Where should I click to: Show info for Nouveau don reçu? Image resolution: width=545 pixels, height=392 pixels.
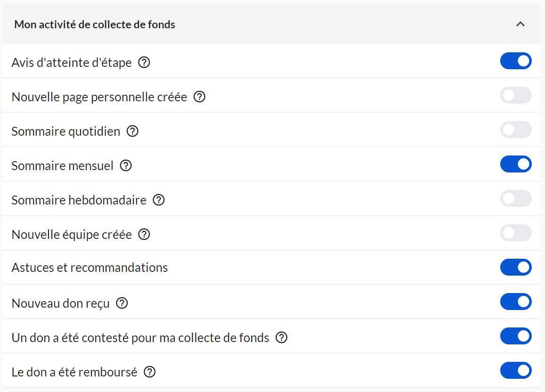click(x=122, y=303)
